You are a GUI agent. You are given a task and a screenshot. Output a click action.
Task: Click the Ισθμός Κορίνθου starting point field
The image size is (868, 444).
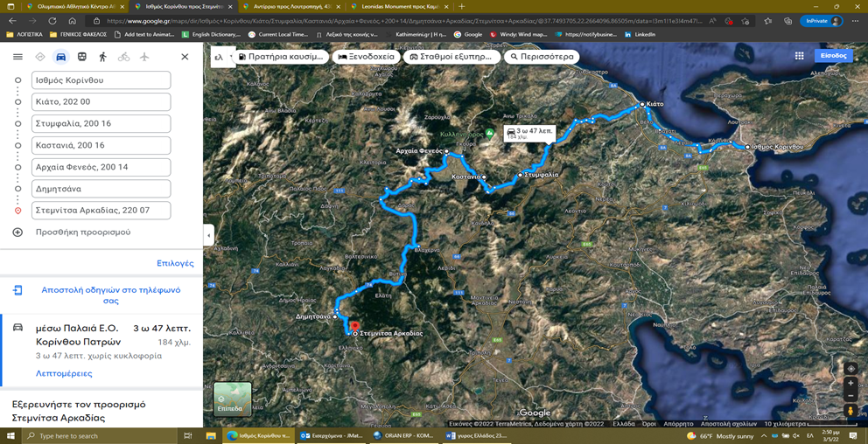pos(101,80)
